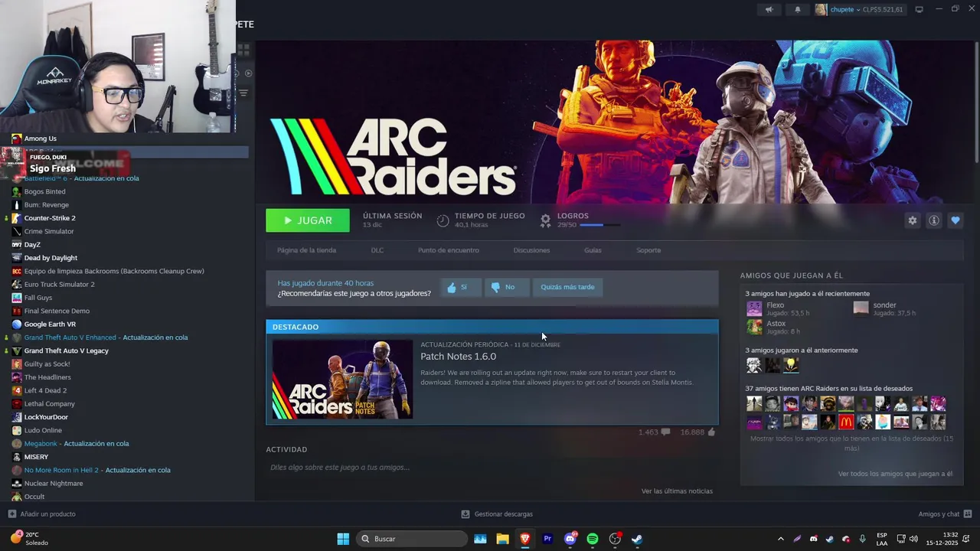Select Among Us in library list
The width and height of the screenshot is (980, 551).
click(41, 139)
